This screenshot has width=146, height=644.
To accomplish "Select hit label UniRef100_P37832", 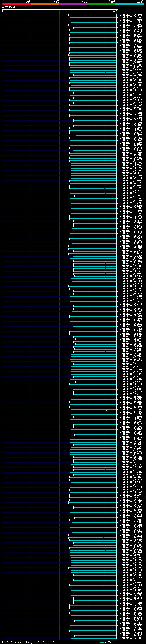I will [x=131, y=547].
